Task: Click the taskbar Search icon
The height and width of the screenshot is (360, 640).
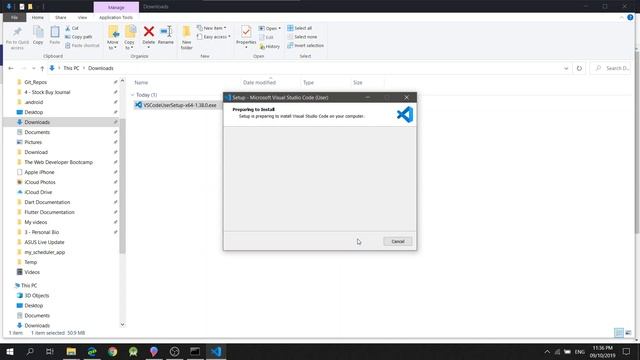Action: [30, 351]
